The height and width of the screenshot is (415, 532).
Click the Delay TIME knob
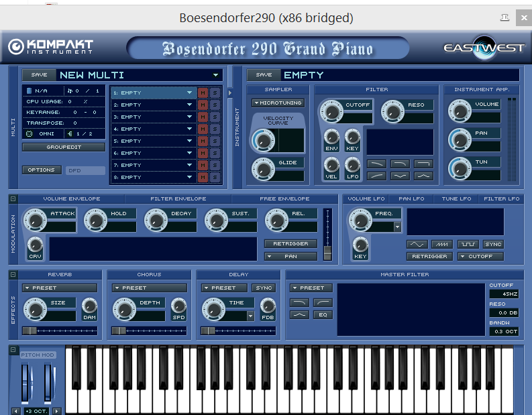coord(213,309)
